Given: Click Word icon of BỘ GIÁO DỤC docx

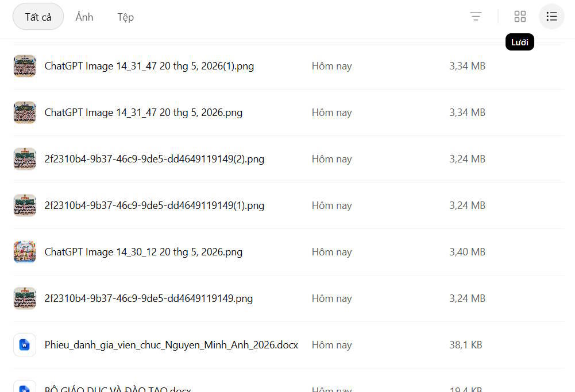Looking at the screenshot, I should [25, 386].
